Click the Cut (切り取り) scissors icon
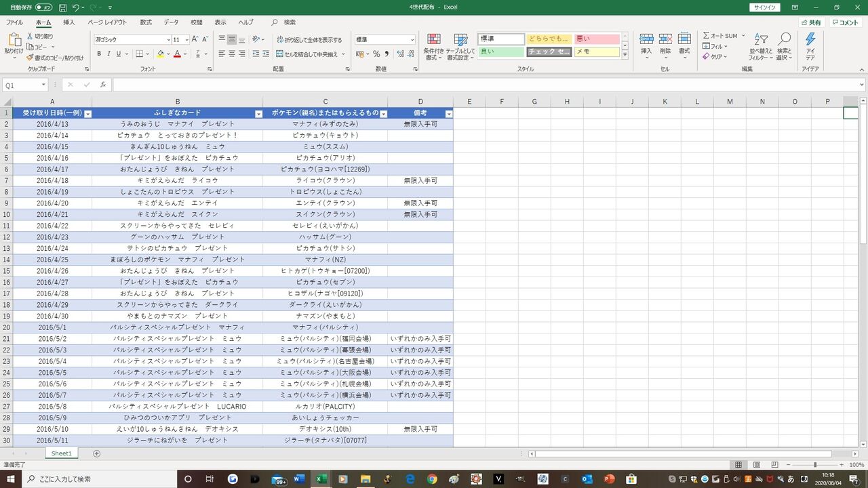The width and height of the screenshot is (868, 488). [30, 37]
